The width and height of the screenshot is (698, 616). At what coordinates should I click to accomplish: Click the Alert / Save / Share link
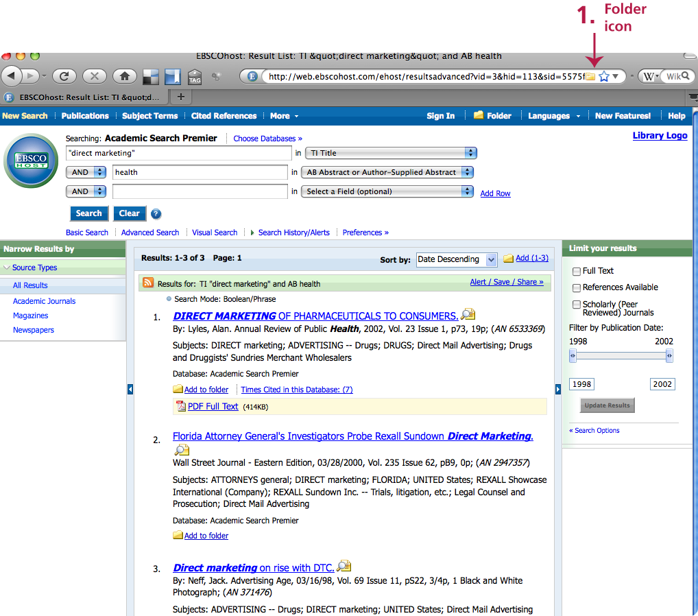[507, 282]
